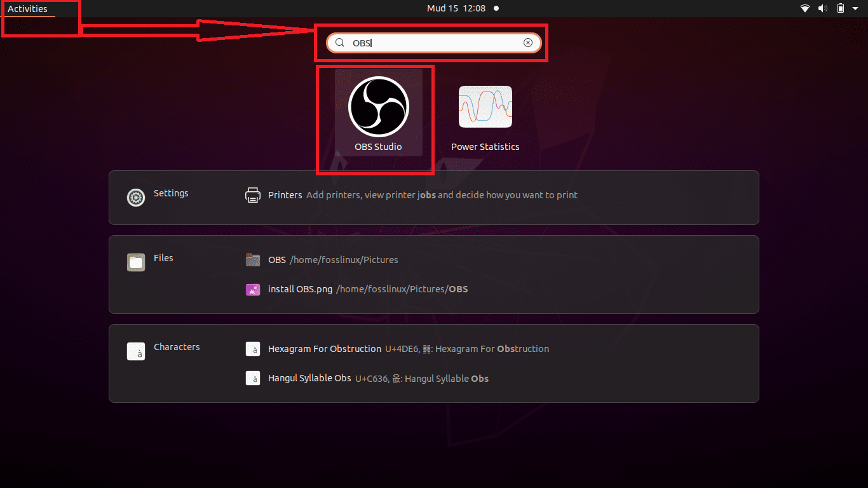Open the clock showing Mud 15 12:08

pyautogui.click(x=456, y=8)
